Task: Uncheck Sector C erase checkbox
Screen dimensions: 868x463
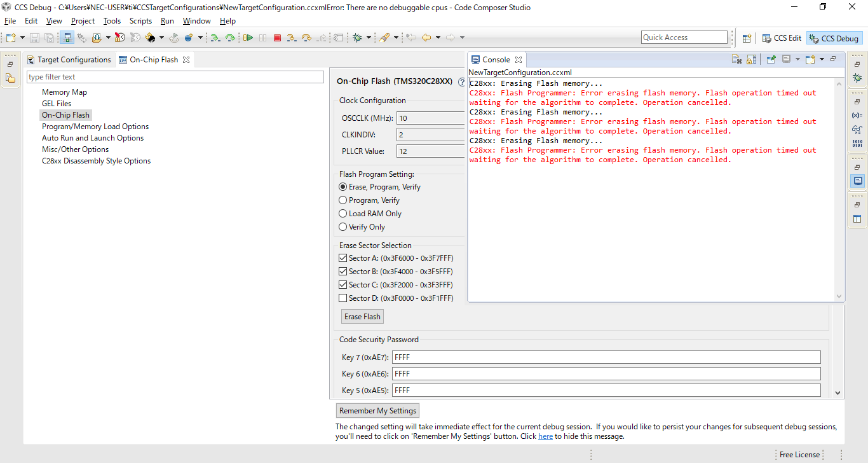Action: pos(343,285)
